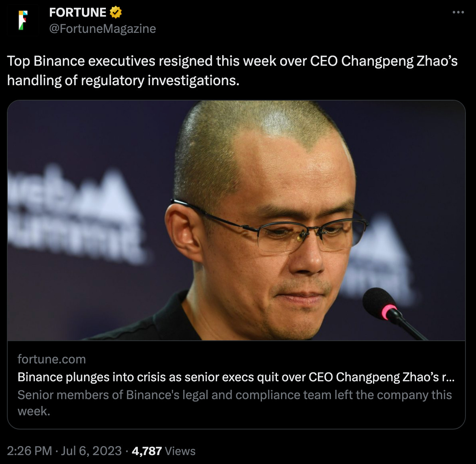
Task: Follow the fortune.com domain link
Action: 51,359
